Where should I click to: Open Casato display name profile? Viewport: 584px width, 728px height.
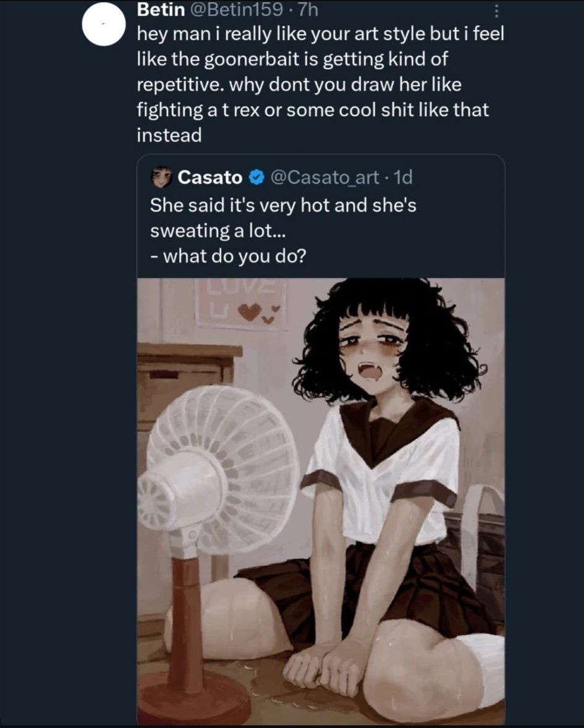pyautogui.click(x=210, y=177)
